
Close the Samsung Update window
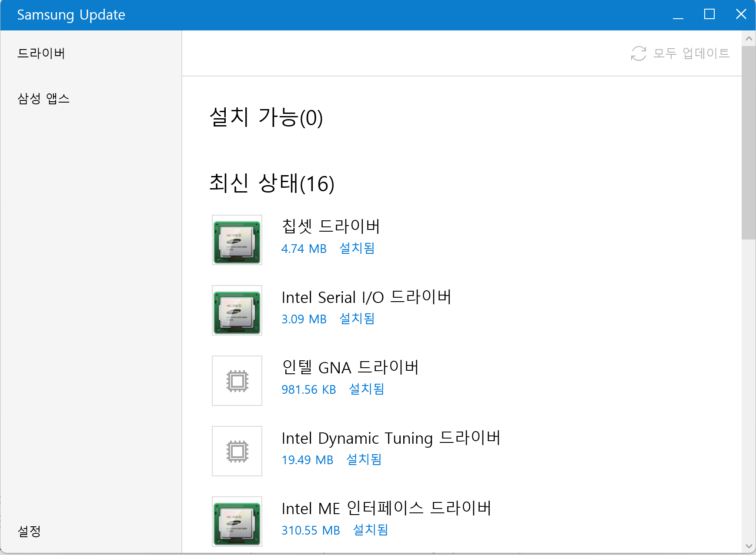pos(741,15)
